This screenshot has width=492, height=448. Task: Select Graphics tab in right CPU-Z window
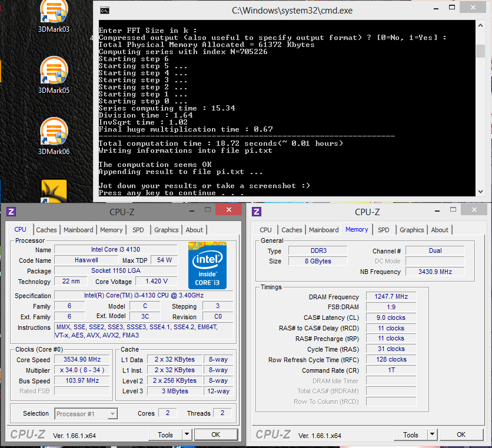pos(412,230)
